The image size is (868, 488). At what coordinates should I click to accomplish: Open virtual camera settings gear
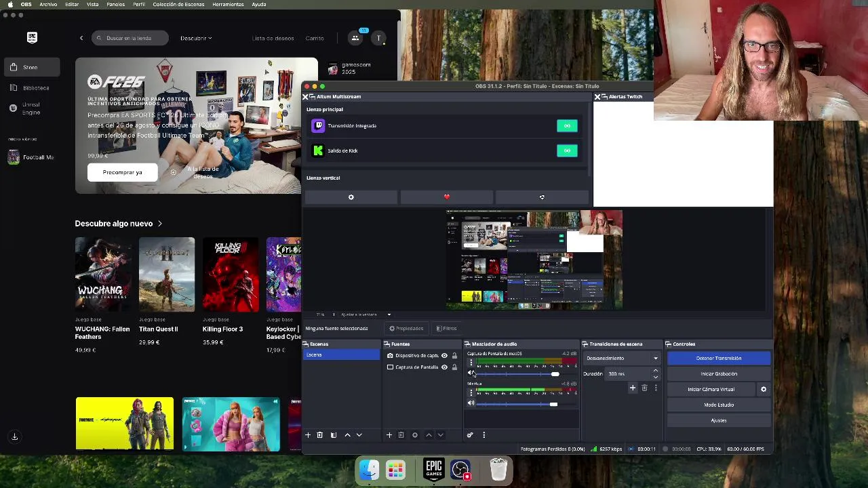coord(764,389)
